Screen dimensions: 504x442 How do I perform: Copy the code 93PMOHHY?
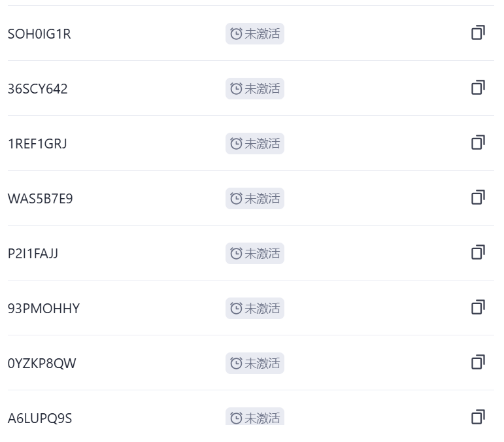click(478, 307)
